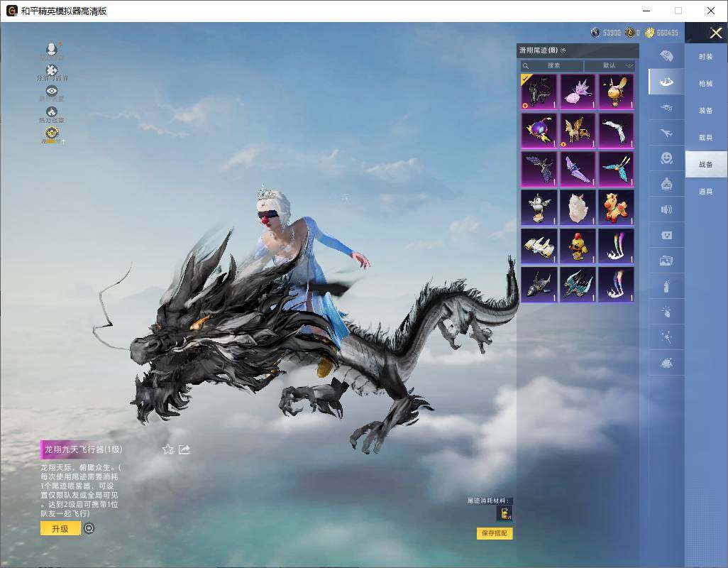728x568 pixels.
Task: Close the wardrobe with the X button
Action: pos(715,33)
